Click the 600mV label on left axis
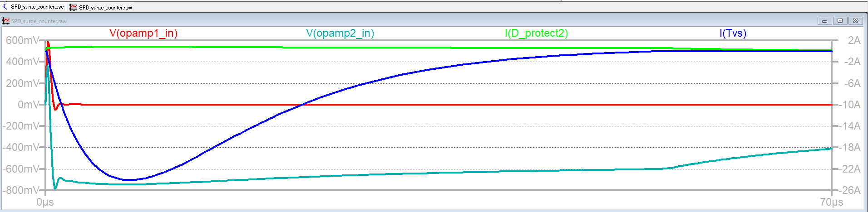The image size is (868, 212). tap(22, 40)
